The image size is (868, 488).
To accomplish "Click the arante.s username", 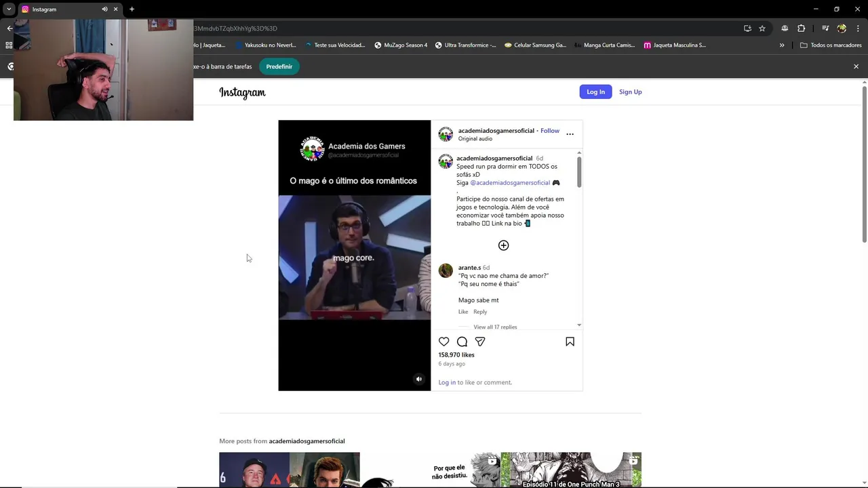I will point(469,268).
